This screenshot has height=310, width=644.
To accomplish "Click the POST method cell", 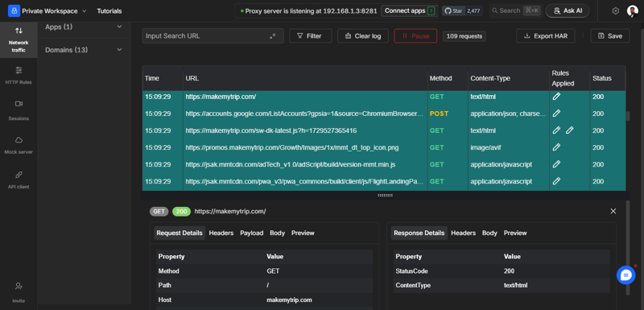I will click(439, 114).
